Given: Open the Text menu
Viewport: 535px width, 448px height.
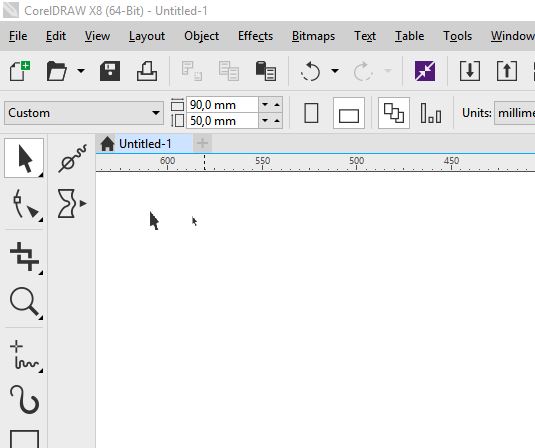Looking at the screenshot, I should [365, 36].
